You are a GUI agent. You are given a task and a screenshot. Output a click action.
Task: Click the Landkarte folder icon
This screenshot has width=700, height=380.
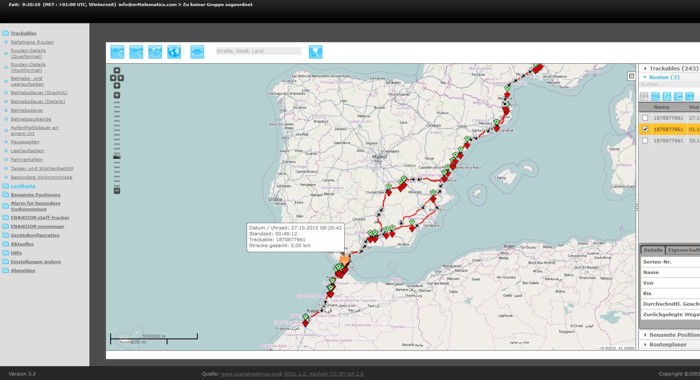pyautogui.click(x=5, y=186)
